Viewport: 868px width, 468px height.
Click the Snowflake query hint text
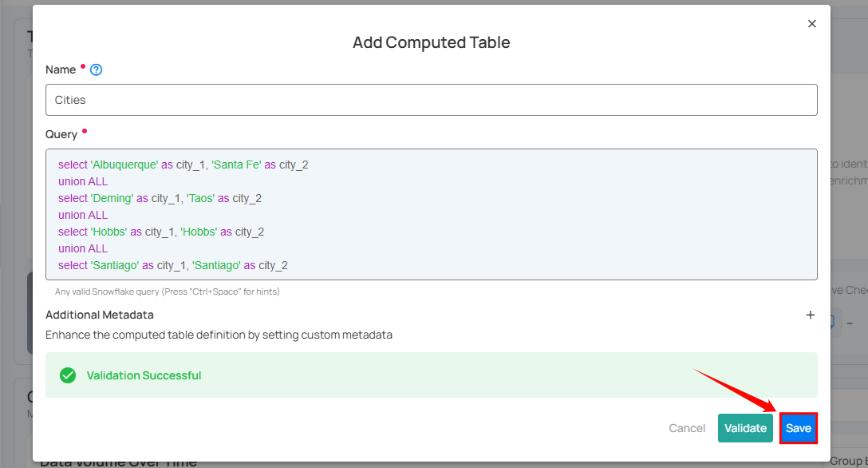(167, 292)
